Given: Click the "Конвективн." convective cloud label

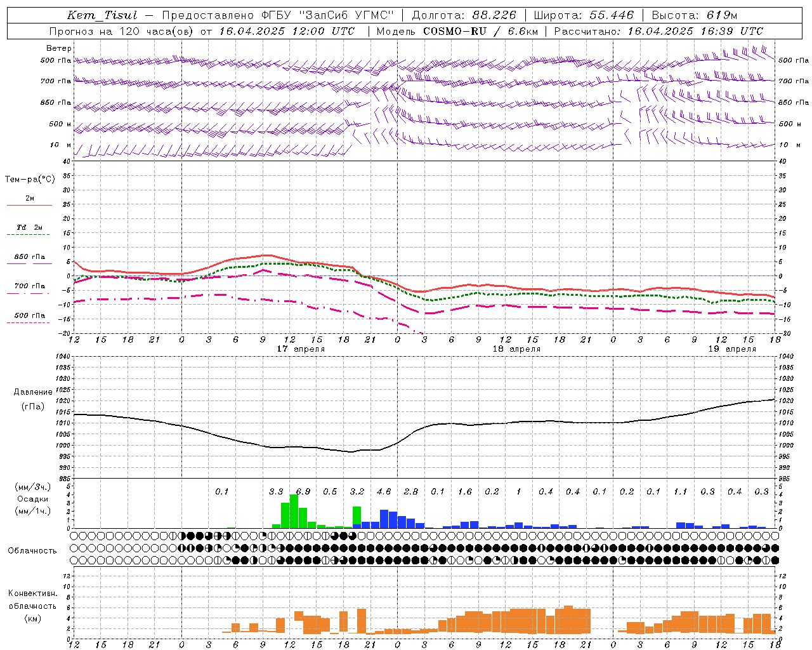Looking at the screenshot, I should point(32,594).
